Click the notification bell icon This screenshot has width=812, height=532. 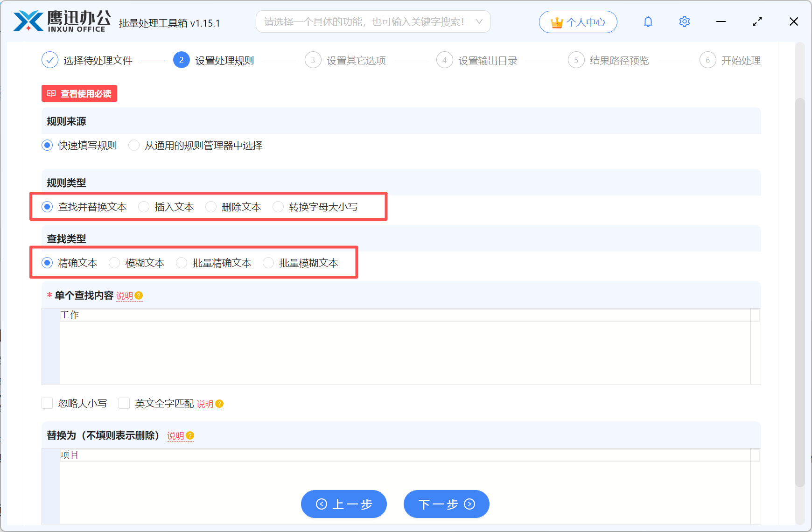click(x=648, y=21)
